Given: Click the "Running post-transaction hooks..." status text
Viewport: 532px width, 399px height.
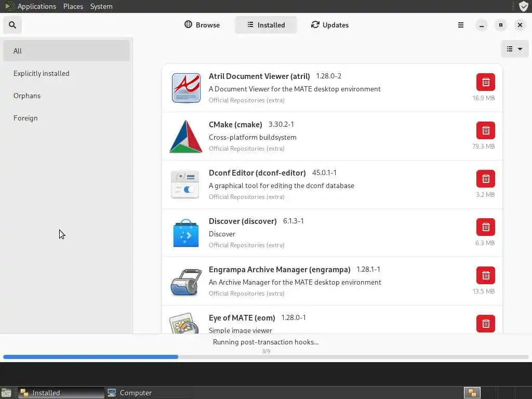Looking at the screenshot, I should [265, 342].
